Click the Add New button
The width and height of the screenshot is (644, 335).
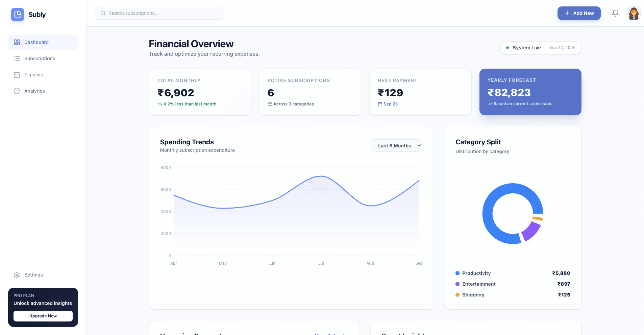pyautogui.click(x=579, y=13)
